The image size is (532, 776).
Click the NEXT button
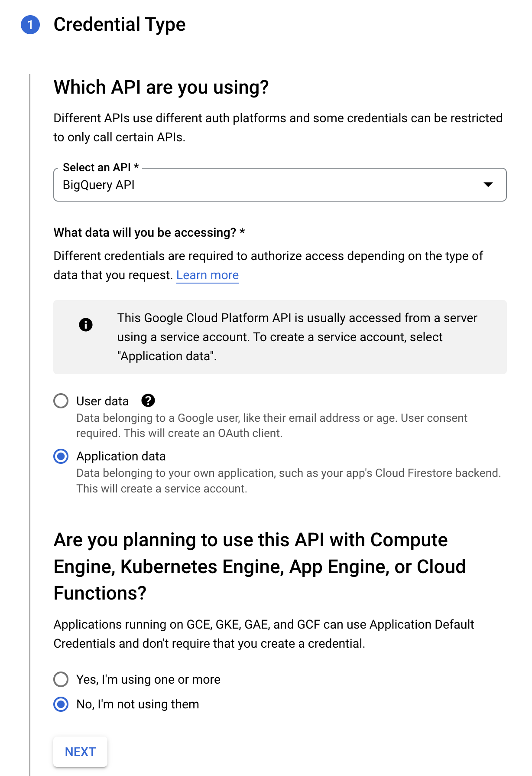pos(81,752)
